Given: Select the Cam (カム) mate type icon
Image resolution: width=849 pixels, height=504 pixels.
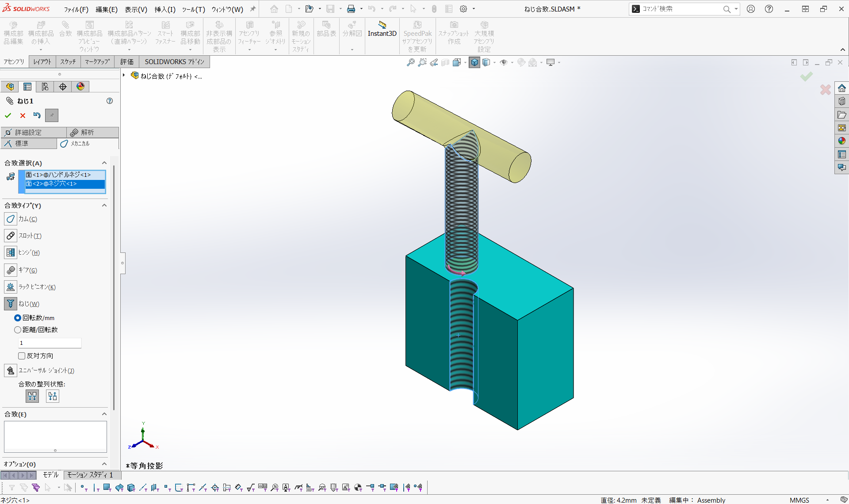Looking at the screenshot, I should [x=11, y=219].
